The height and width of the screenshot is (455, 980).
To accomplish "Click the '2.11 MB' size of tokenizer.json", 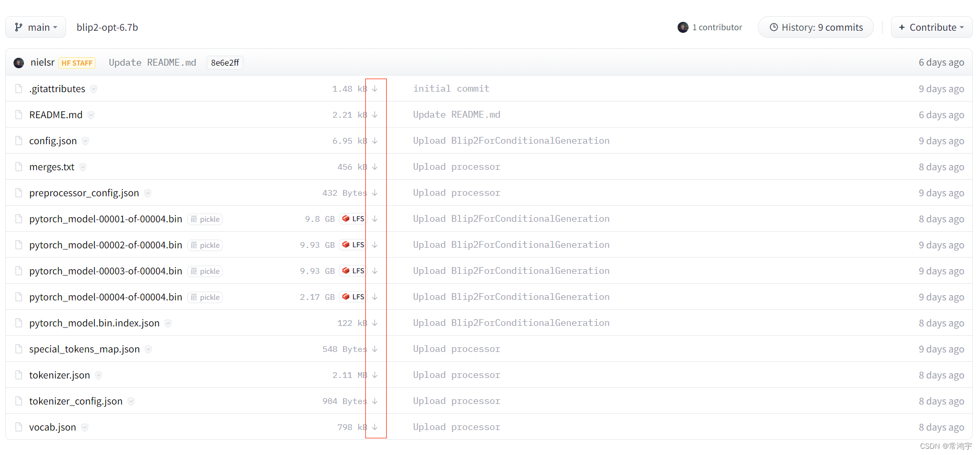I will pos(350,375).
